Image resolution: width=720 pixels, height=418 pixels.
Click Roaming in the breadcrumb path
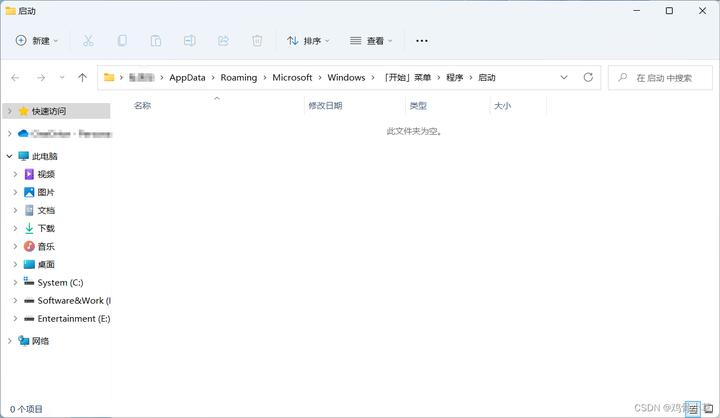[239, 78]
